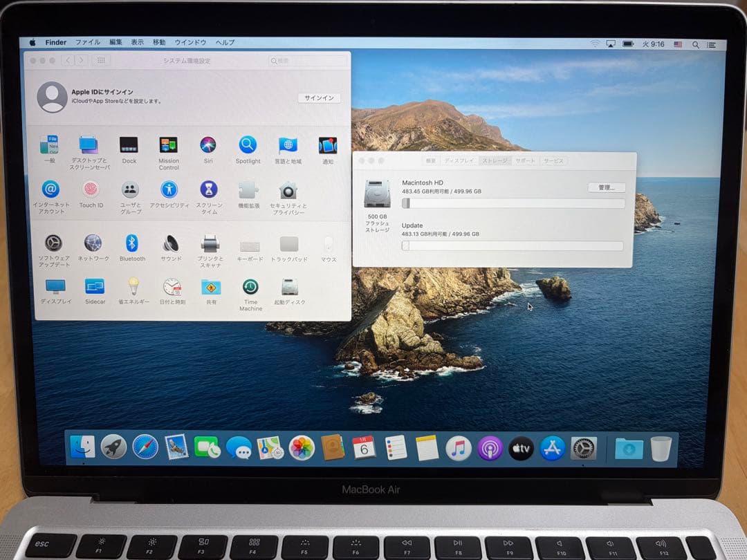Click the System Preferences search field
747x560 pixels.
pos(306,61)
